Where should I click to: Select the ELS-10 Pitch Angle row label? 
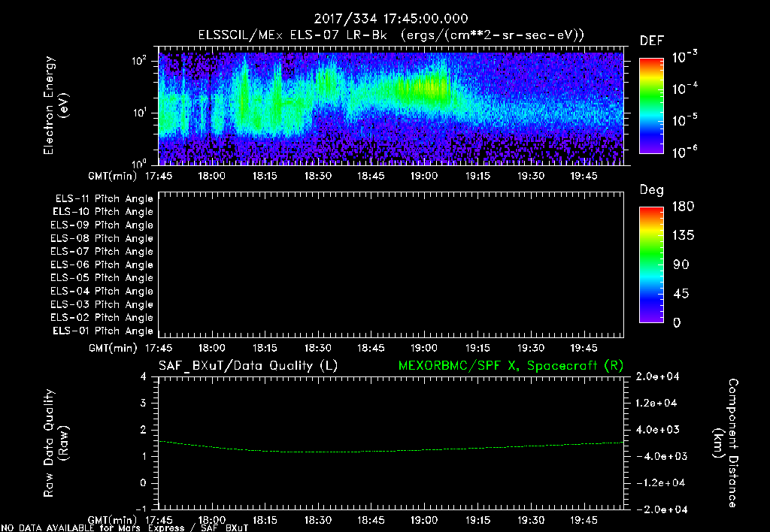point(103,212)
